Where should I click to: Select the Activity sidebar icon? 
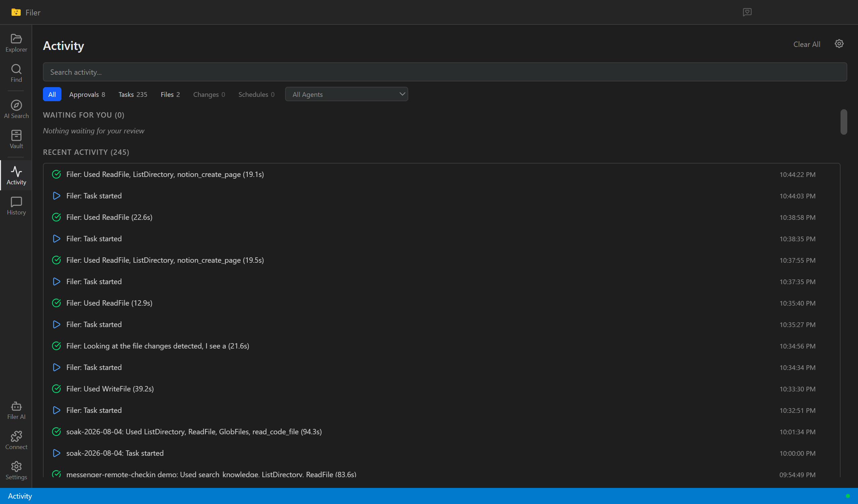click(x=16, y=176)
